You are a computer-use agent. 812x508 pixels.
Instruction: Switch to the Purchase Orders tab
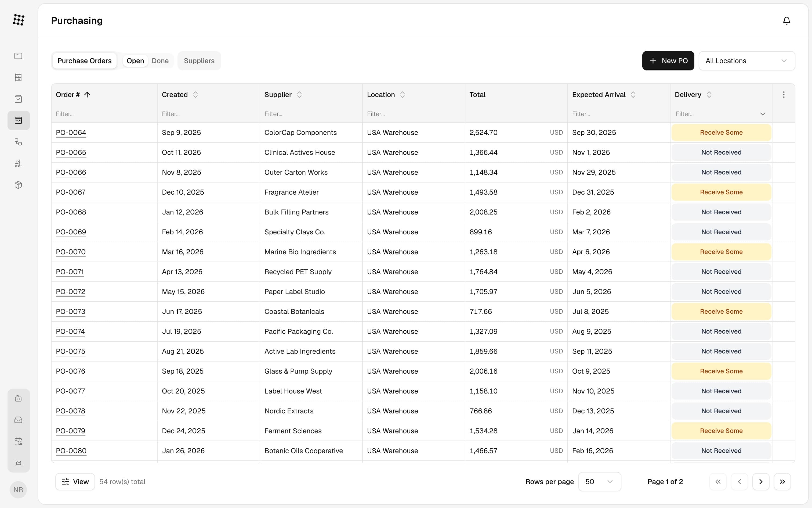(x=85, y=61)
